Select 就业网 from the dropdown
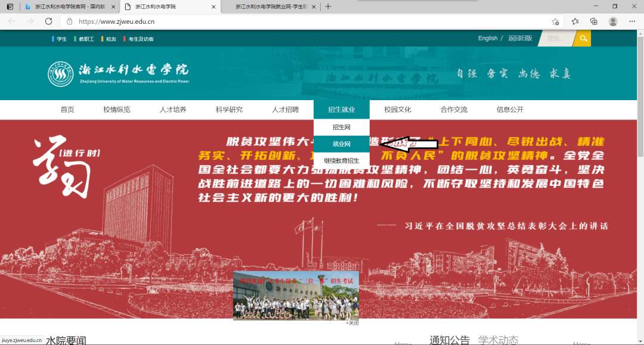The height and width of the screenshot is (345, 644). click(341, 144)
